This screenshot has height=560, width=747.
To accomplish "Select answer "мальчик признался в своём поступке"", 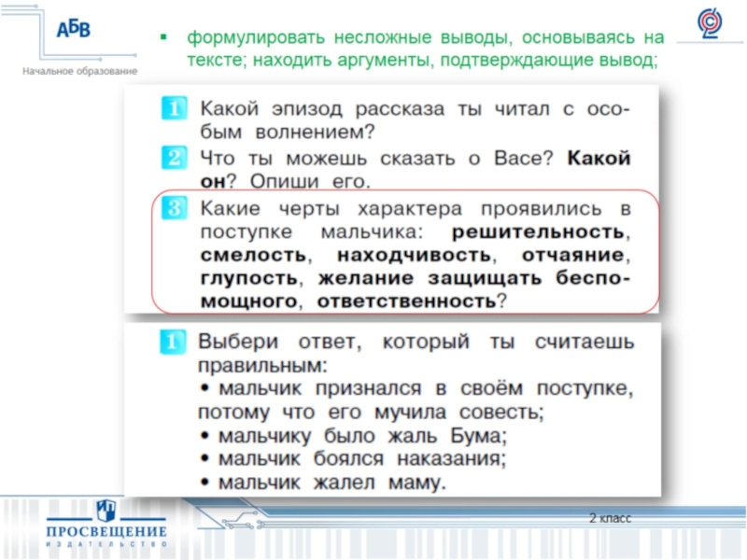I will 416,387.
